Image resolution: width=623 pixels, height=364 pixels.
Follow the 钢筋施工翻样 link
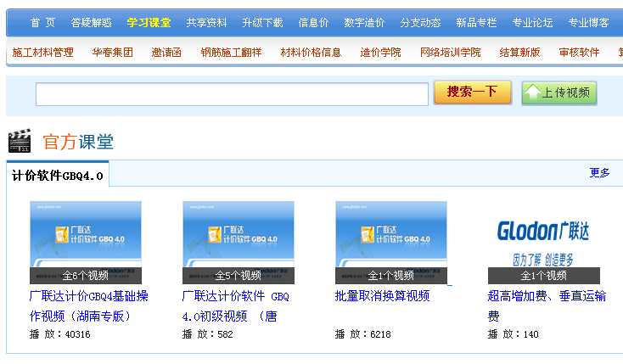click(231, 53)
